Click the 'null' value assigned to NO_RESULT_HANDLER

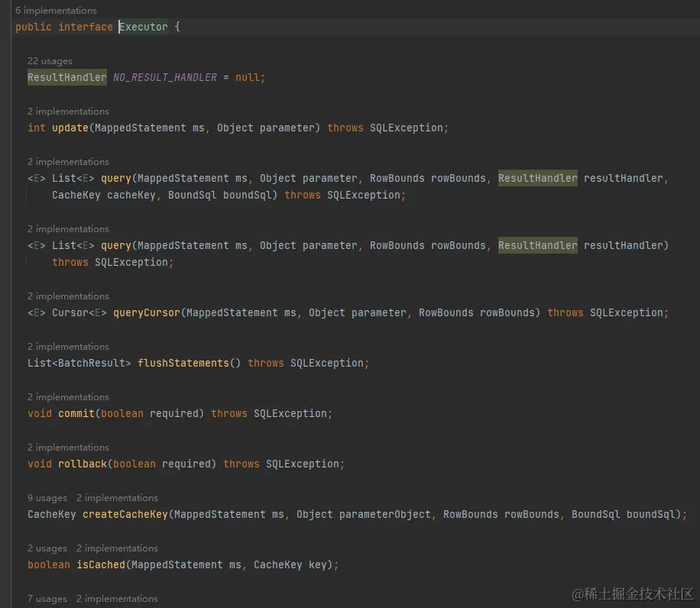248,77
